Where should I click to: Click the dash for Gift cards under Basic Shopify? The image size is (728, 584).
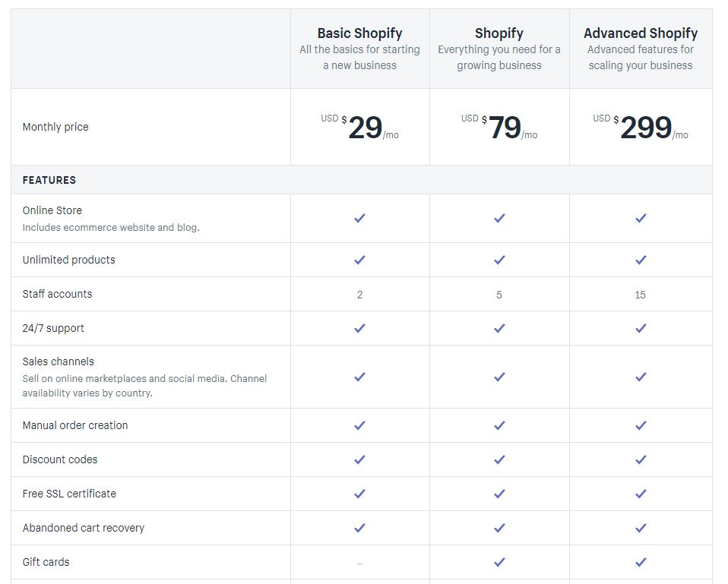[x=360, y=563]
